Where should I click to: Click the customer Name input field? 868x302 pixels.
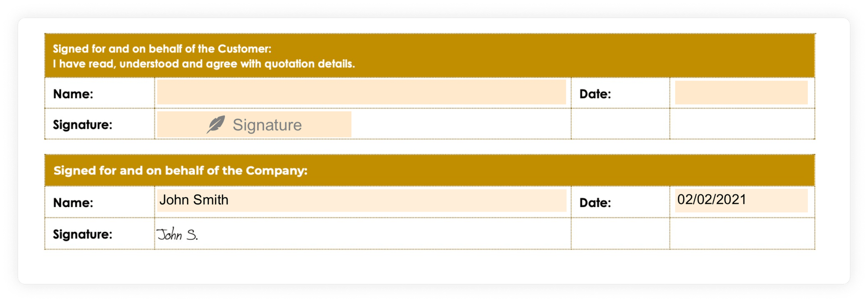pos(361,92)
